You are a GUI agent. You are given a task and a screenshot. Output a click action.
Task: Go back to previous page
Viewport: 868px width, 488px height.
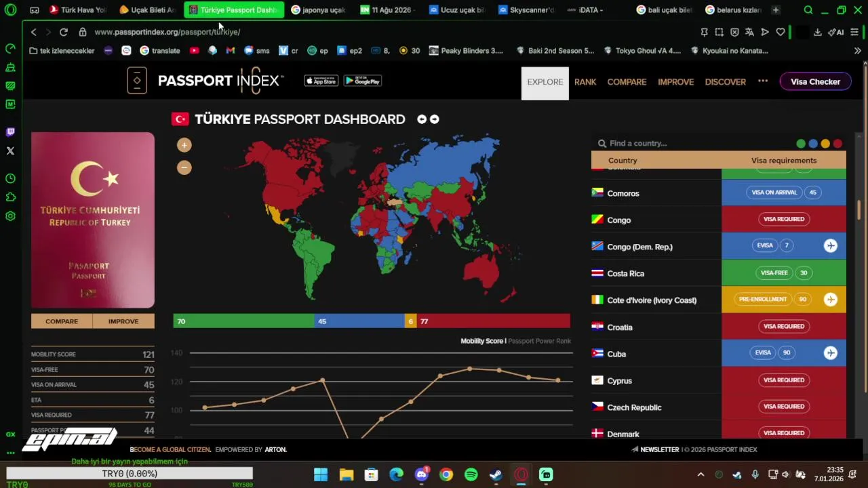(33, 32)
